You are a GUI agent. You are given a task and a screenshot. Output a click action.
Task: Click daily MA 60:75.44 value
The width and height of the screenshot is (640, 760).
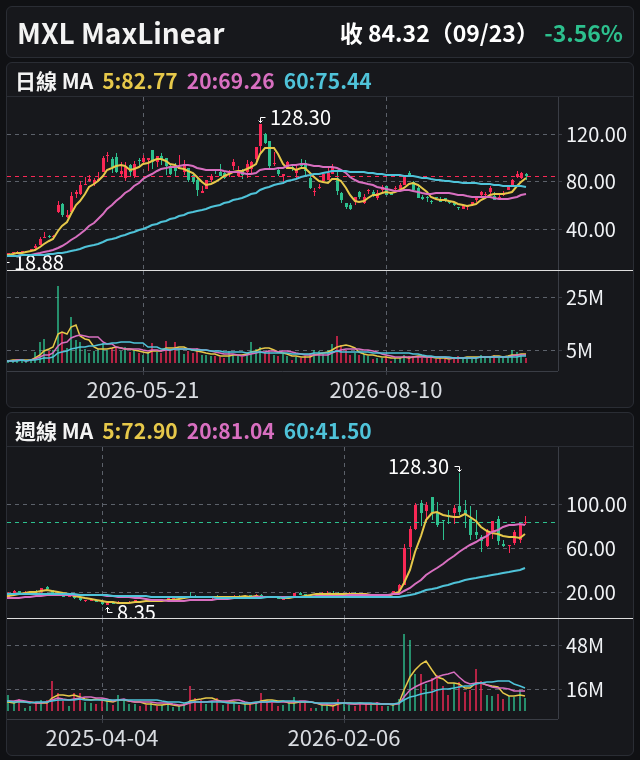(x=328, y=81)
